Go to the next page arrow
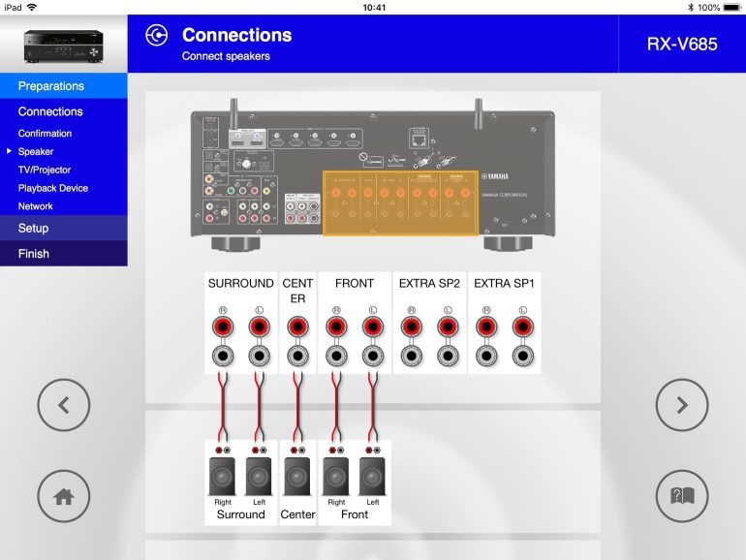This screenshot has height=560, width=746. [682, 405]
